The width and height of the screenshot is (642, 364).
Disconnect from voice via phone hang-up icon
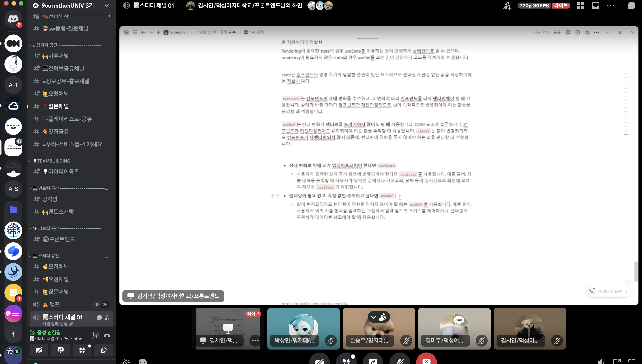point(107,335)
